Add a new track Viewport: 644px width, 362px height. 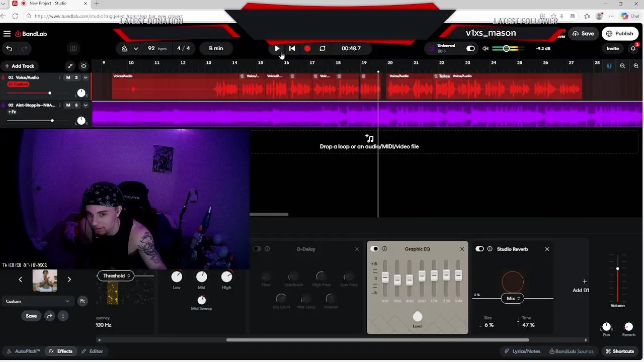(20, 66)
